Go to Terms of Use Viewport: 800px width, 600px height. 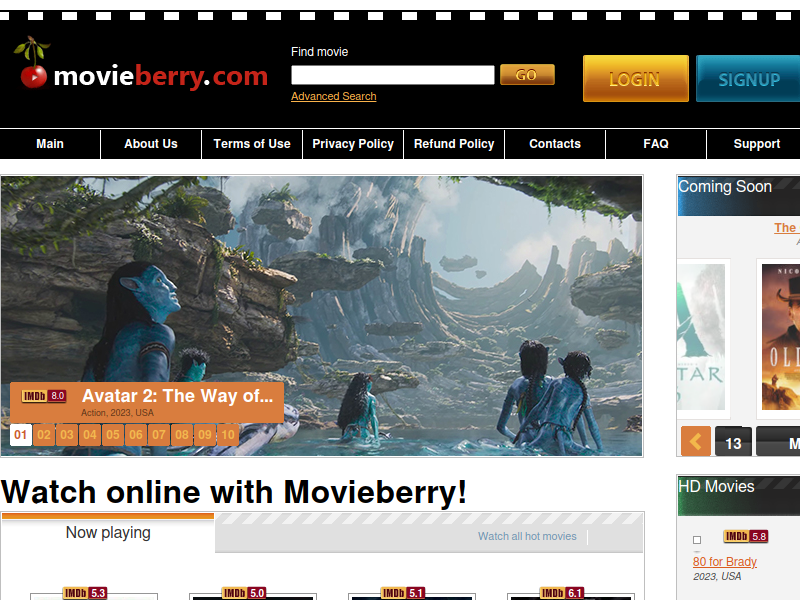coord(252,144)
